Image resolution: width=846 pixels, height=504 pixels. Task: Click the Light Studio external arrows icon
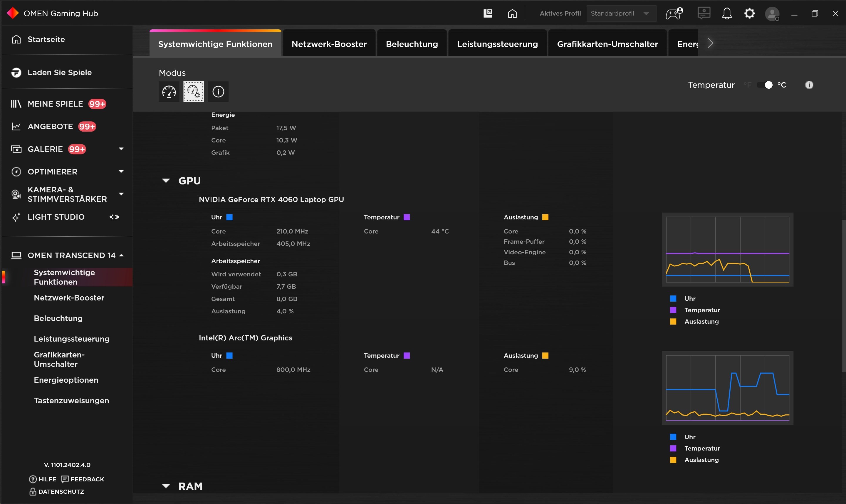coord(114,217)
